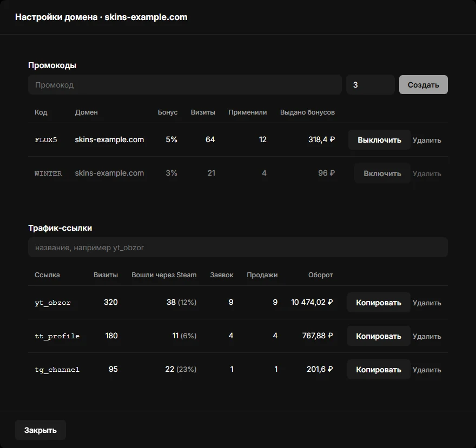
Task: Copy the tt_profile traffic link
Action: pyautogui.click(x=379, y=336)
